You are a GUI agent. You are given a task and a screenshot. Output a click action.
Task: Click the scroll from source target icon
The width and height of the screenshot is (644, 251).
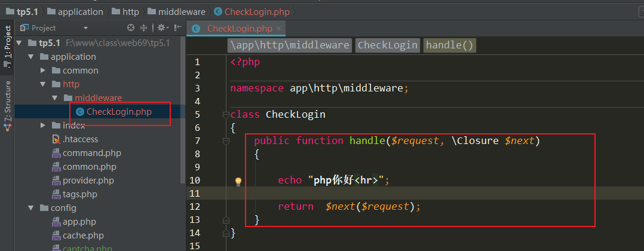(x=131, y=28)
